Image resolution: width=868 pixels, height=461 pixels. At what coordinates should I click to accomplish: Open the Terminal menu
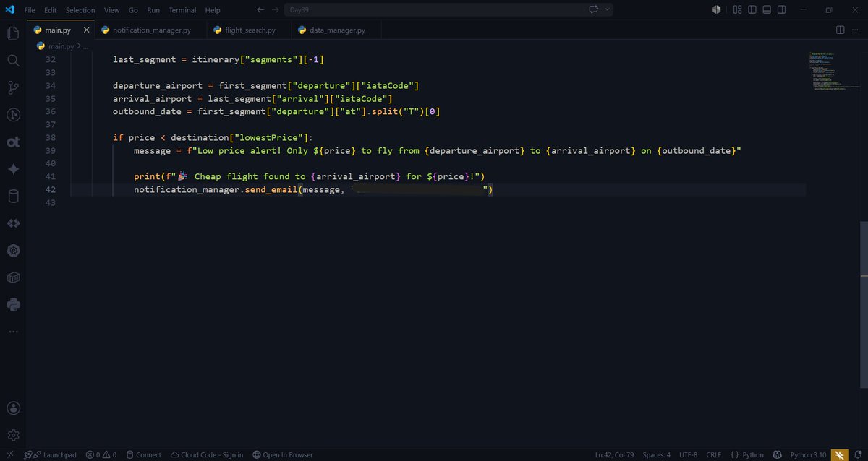[x=182, y=10]
